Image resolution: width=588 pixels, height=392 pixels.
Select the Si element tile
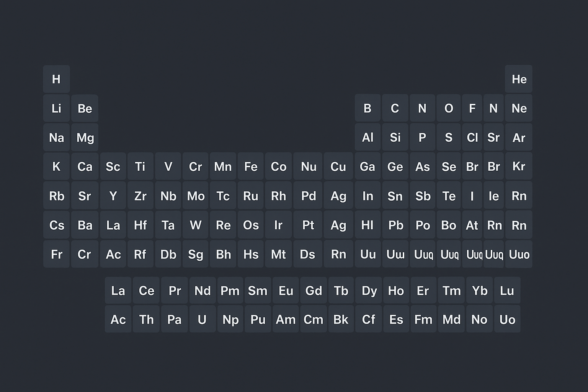tap(395, 137)
